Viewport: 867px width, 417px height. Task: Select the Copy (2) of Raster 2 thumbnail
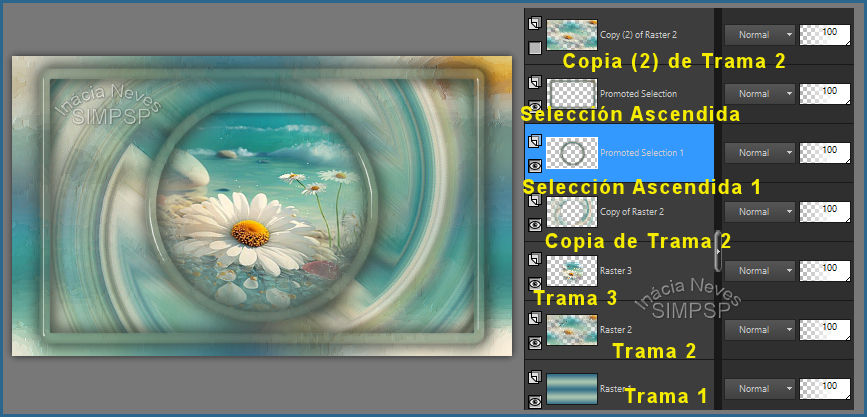click(x=572, y=35)
